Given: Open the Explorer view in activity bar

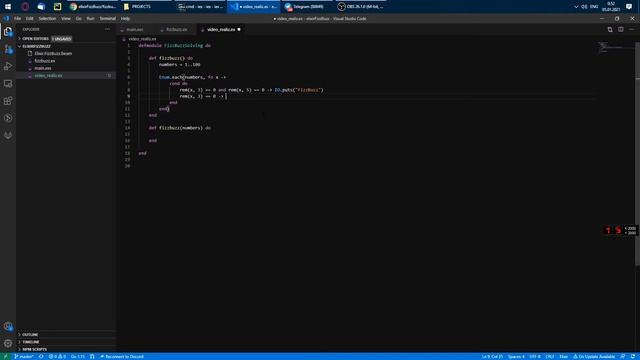Looking at the screenshot, I should click(8, 31).
